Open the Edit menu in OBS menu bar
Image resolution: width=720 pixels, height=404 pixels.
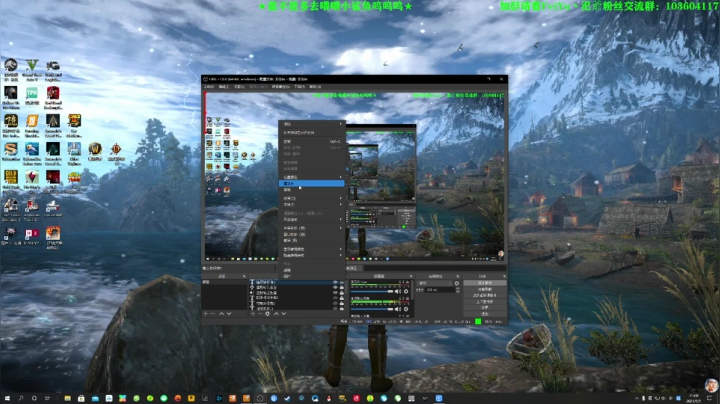[x=224, y=86]
